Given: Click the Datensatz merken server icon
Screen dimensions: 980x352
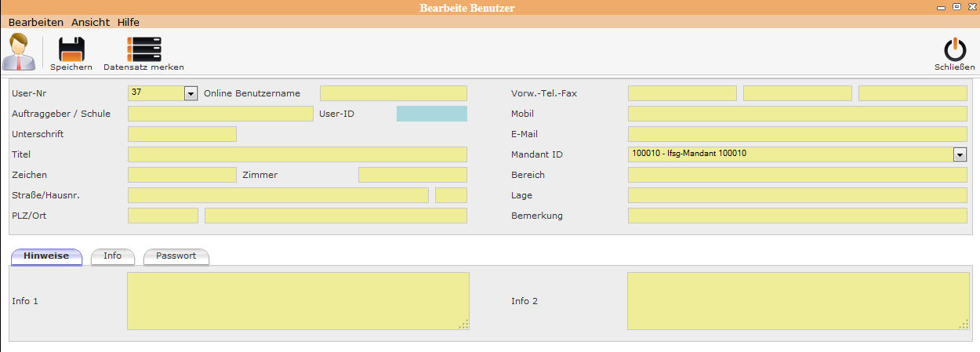Looking at the screenshot, I should pos(143,50).
